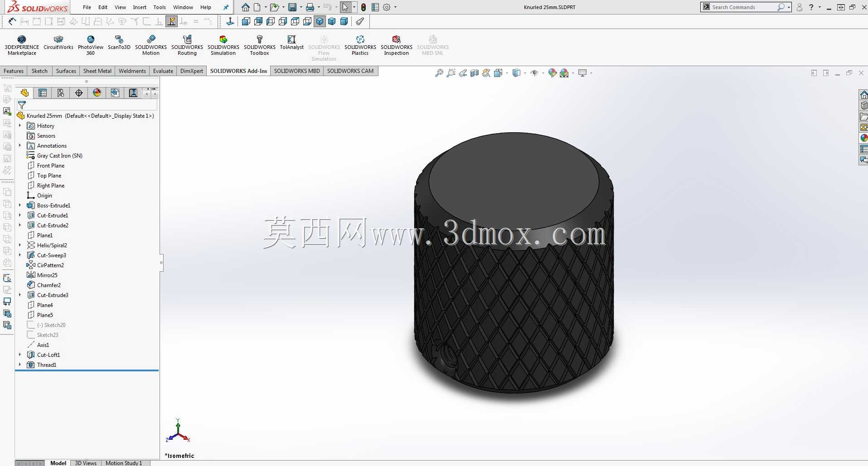The width and height of the screenshot is (868, 466).
Task: Switch to the Evaluate tab
Action: pyautogui.click(x=163, y=71)
